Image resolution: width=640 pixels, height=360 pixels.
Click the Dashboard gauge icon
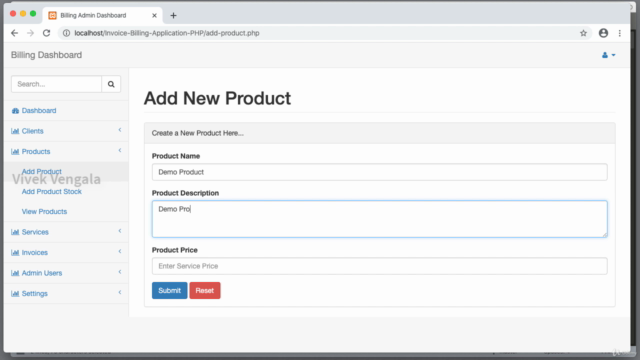pyautogui.click(x=16, y=111)
